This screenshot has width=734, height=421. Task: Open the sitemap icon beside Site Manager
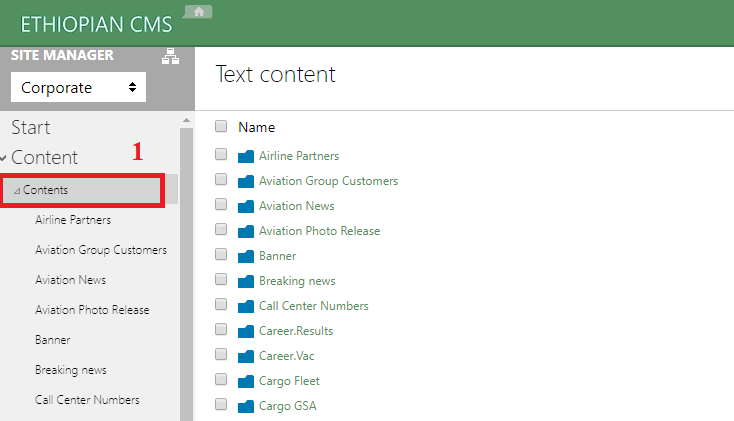click(x=170, y=56)
